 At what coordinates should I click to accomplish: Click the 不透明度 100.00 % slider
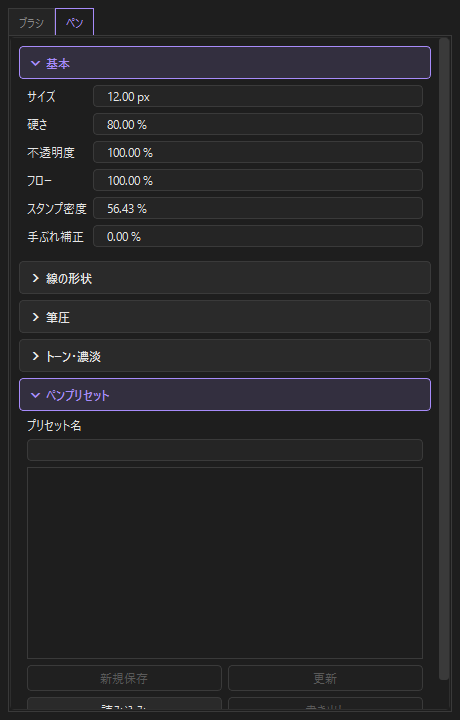[258, 152]
